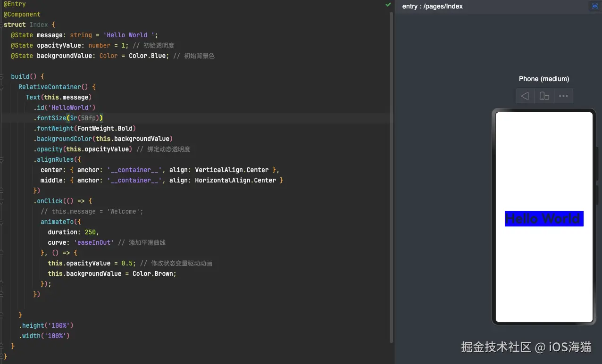Click the editor vertical scrollbar
The width and height of the screenshot is (602, 364).
tap(392, 177)
